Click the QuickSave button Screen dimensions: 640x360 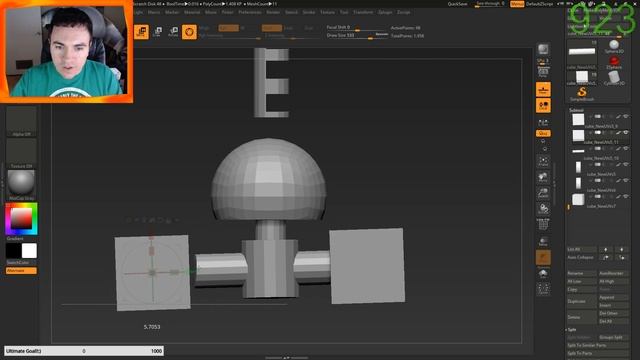458,4
